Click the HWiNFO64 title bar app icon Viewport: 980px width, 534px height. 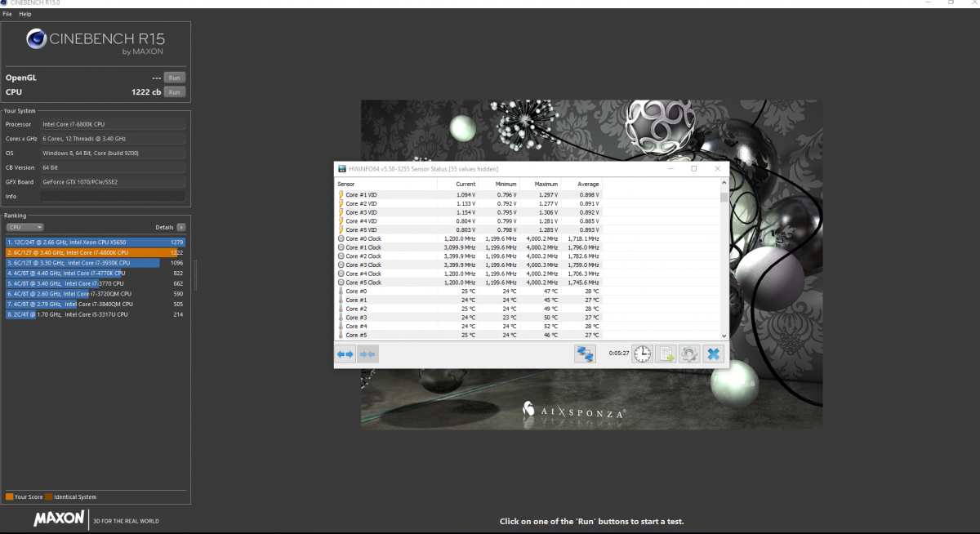click(341, 168)
